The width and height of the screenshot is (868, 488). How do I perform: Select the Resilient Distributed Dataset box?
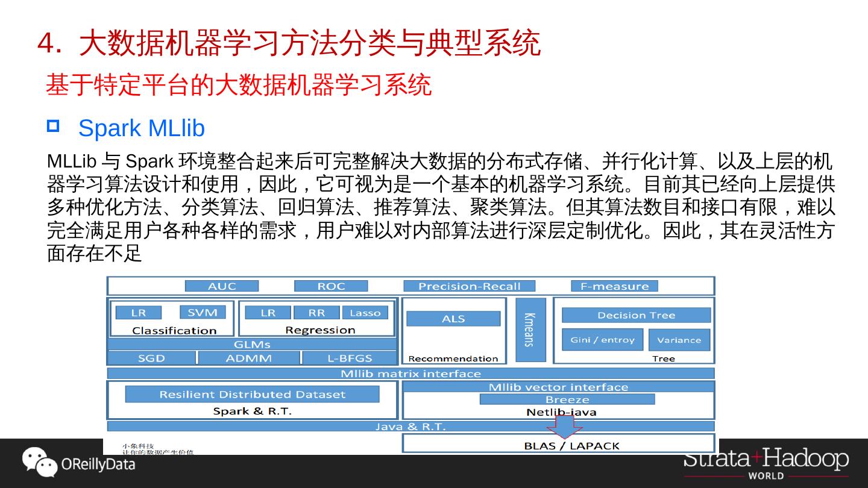[253, 394]
